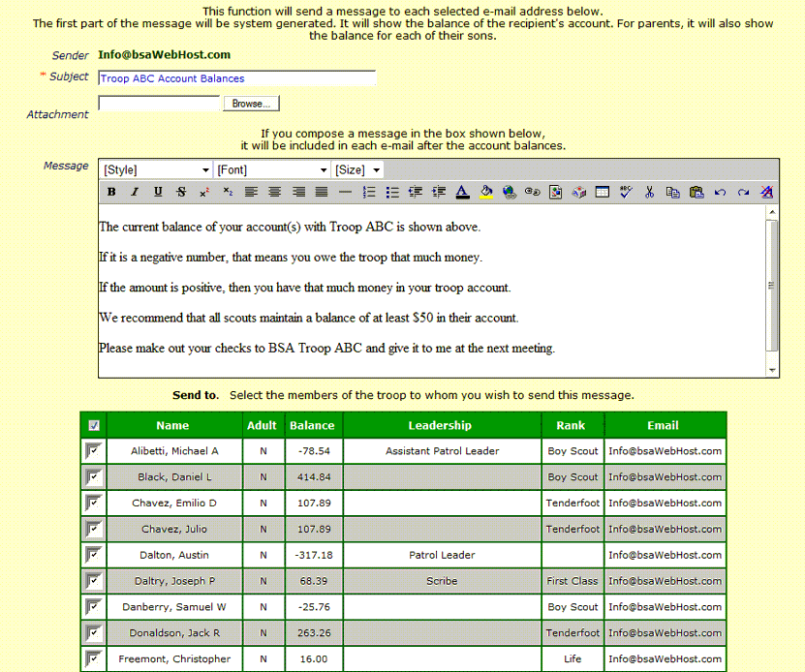Image resolution: width=805 pixels, height=672 pixels.
Task: Click the Scribe leadership cell
Action: pyautogui.click(x=442, y=581)
